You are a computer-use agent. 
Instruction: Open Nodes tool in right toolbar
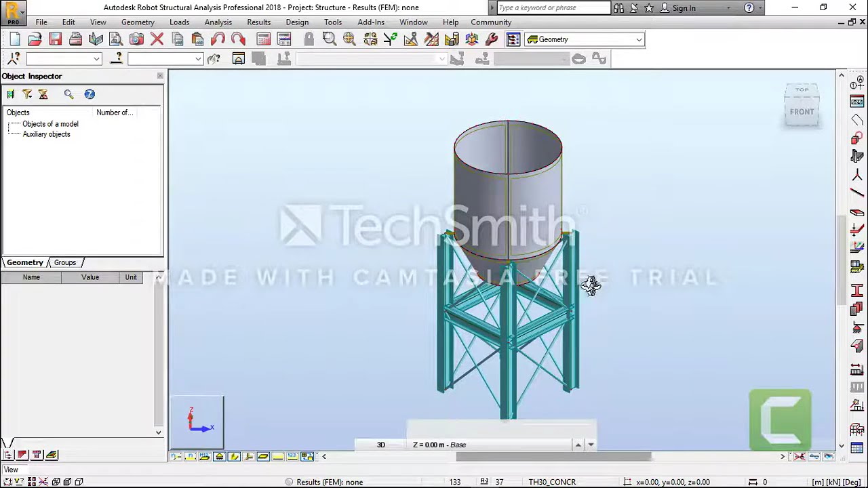(x=857, y=175)
